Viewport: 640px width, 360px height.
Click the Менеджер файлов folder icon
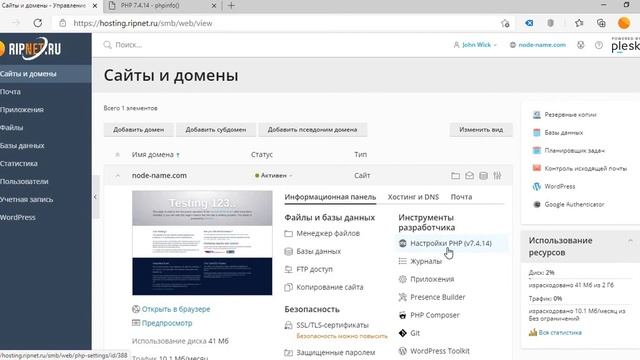[289, 233]
